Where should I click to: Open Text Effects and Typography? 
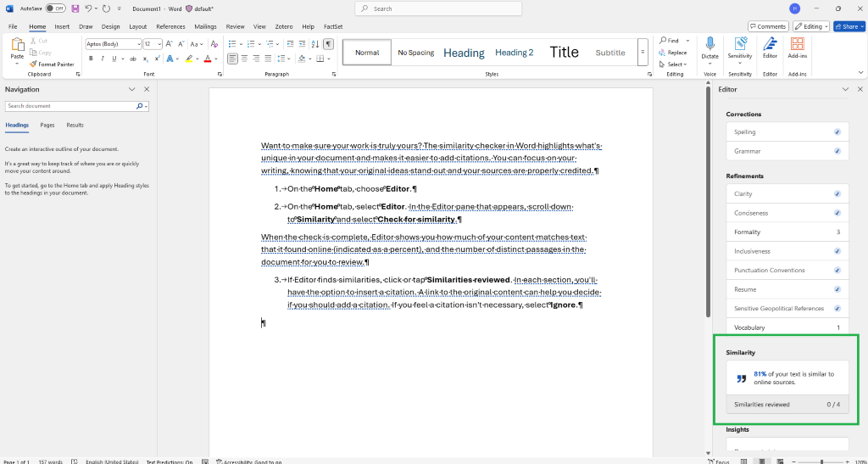tap(171, 59)
